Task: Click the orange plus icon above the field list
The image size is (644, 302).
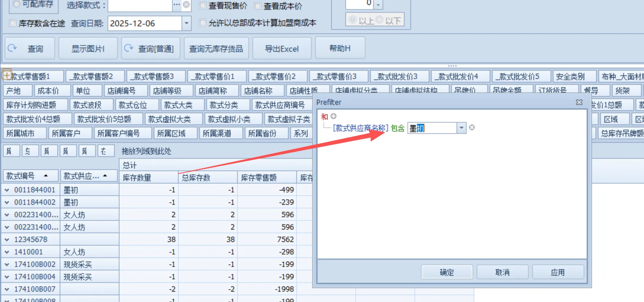Action: click(7, 75)
